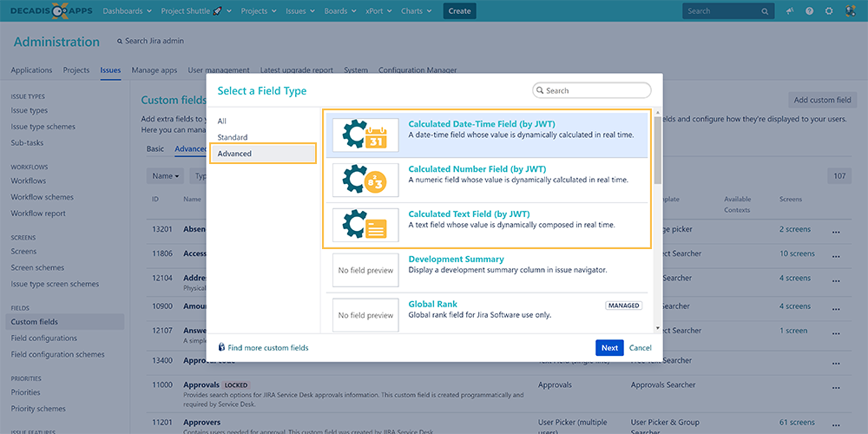Screen dimensions: 868x434
Task: Expand the Projects menu
Action: pyautogui.click(x=259, y=11)
